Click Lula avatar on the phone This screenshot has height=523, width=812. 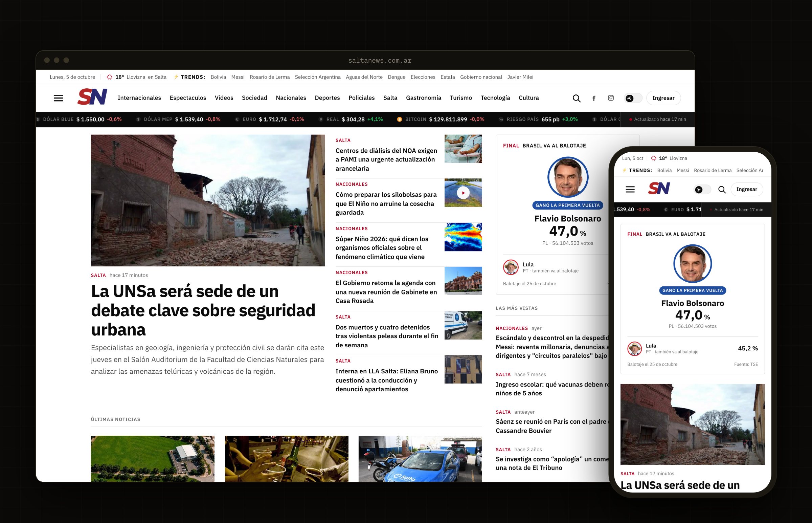(x=634, y=348)
